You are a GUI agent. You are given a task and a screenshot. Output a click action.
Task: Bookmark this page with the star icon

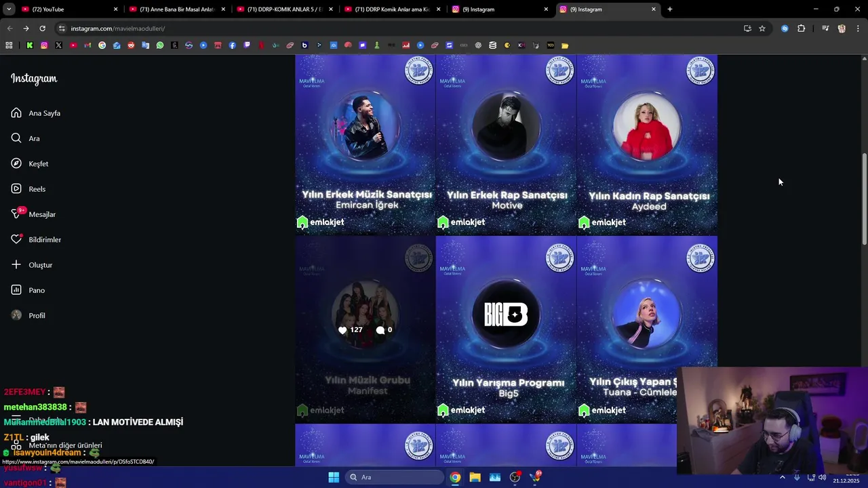762,28
